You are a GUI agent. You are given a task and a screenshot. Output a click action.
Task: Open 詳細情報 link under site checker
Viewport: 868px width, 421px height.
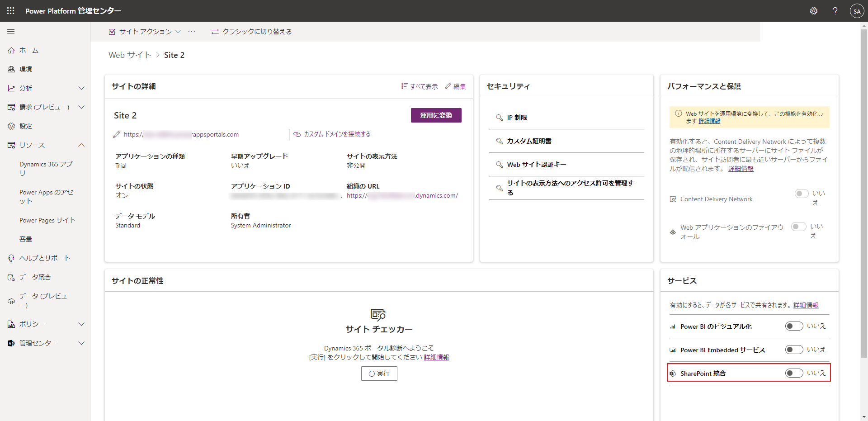point(436,357)
